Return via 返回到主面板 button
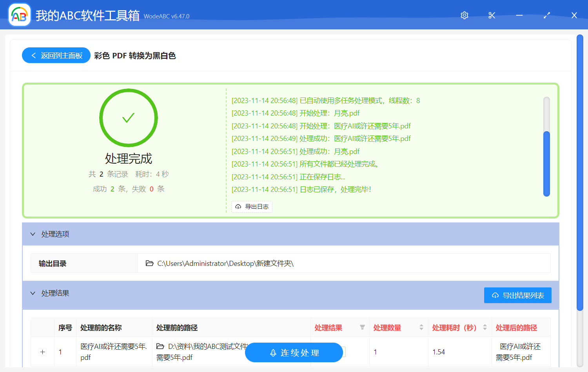The height and width of the screenshot is (372, 588). (56, 55)
